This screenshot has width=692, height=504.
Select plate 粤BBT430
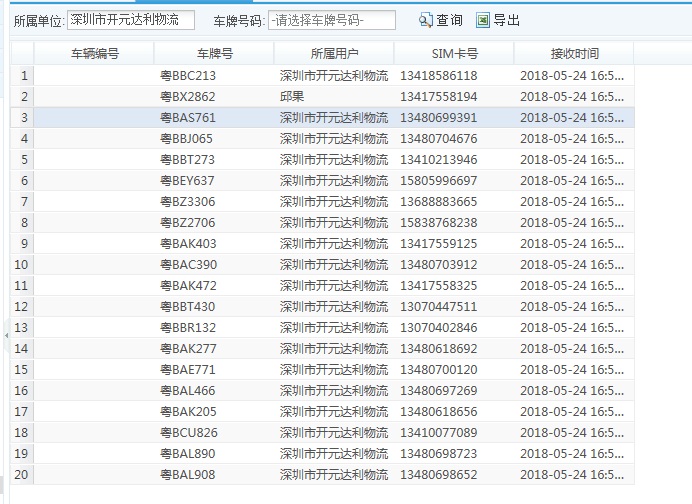(188, 307)
